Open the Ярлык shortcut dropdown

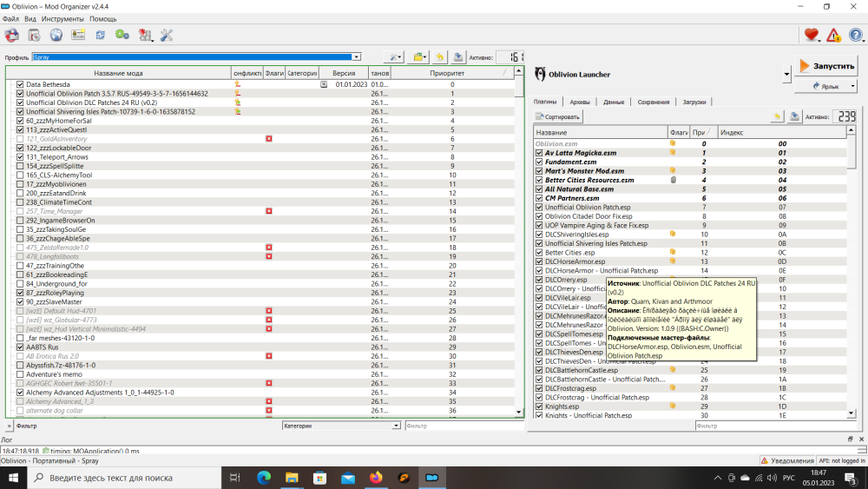826,86
